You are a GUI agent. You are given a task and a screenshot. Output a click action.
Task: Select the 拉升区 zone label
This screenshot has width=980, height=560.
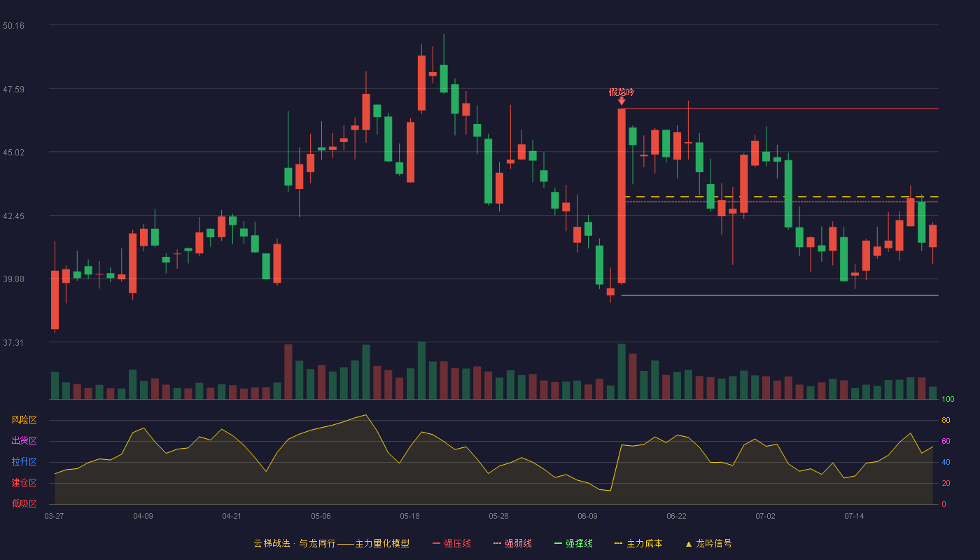click(x=24, y=462)
